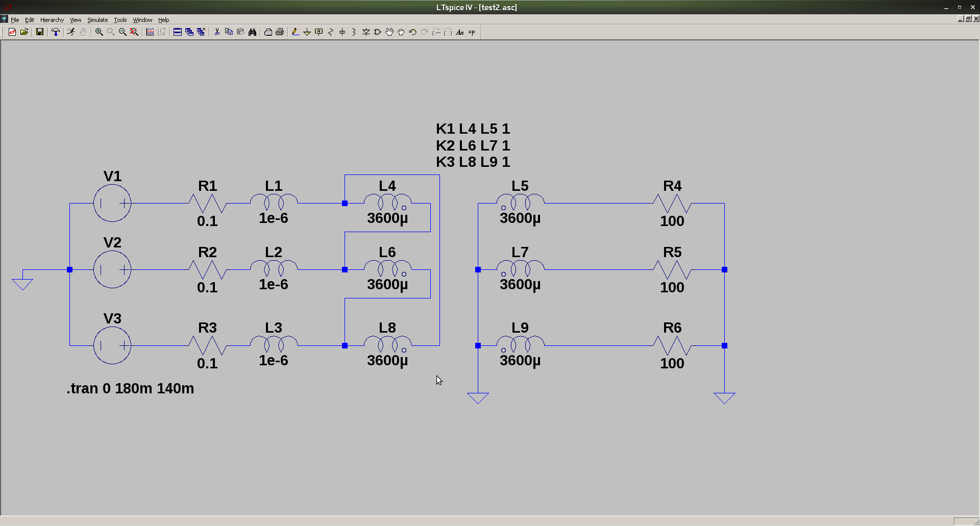The height and width of the screenshot is (526, 980).
Task: Click the L7 inductor symbol
Action: [x=520, y=268]
